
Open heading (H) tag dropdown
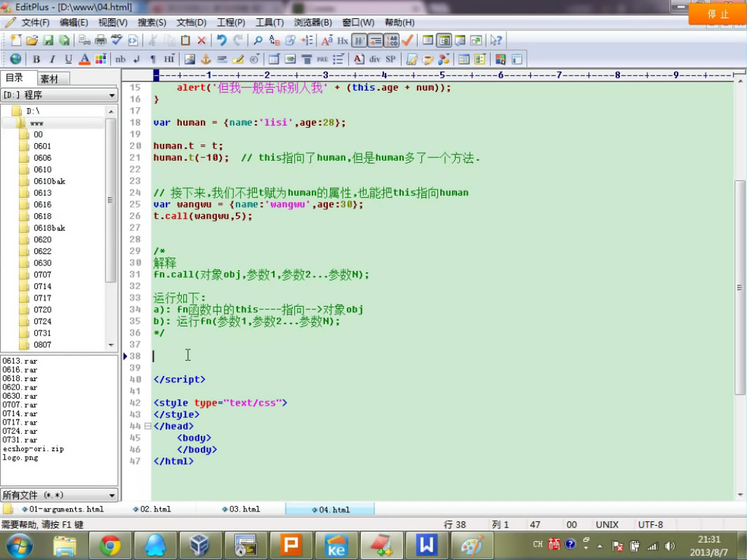[169, 59]
